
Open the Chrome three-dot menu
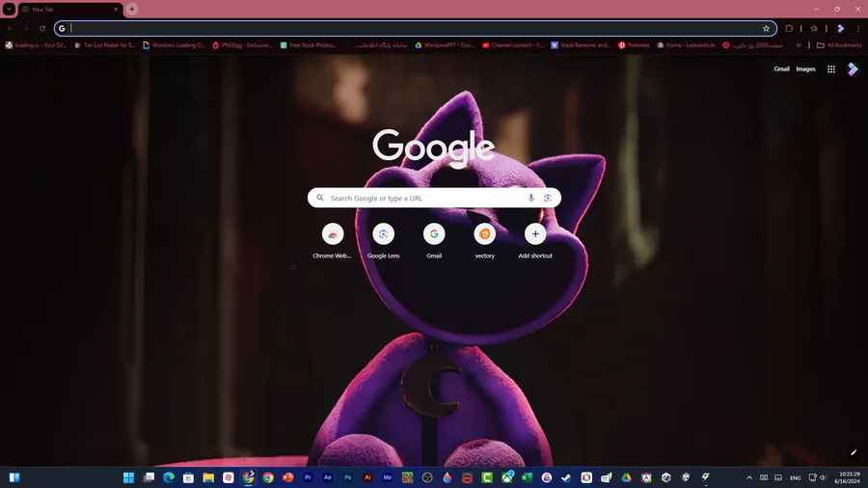click(858, 28)
